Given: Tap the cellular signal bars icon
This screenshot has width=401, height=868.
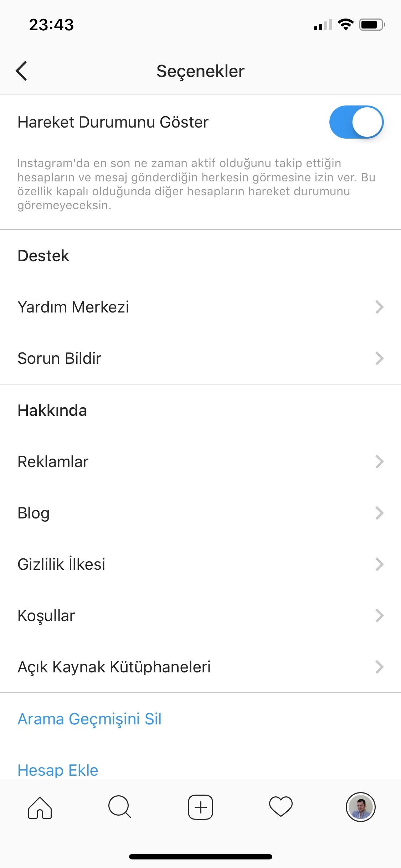Looking at the screenshot, I should coord(323,25).
